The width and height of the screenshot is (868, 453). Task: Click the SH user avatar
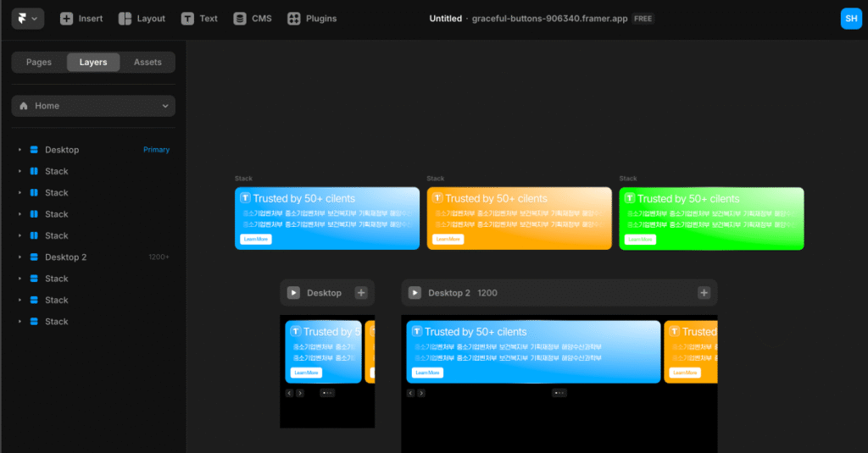pyautogui.click(x=851, y=19)
